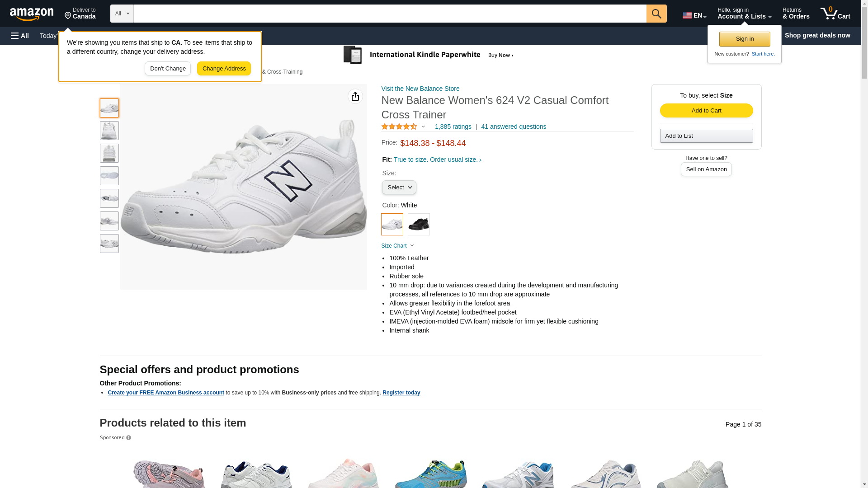Click the star rating icons
This screenshot has width=868, height=488.
[399, 127]
